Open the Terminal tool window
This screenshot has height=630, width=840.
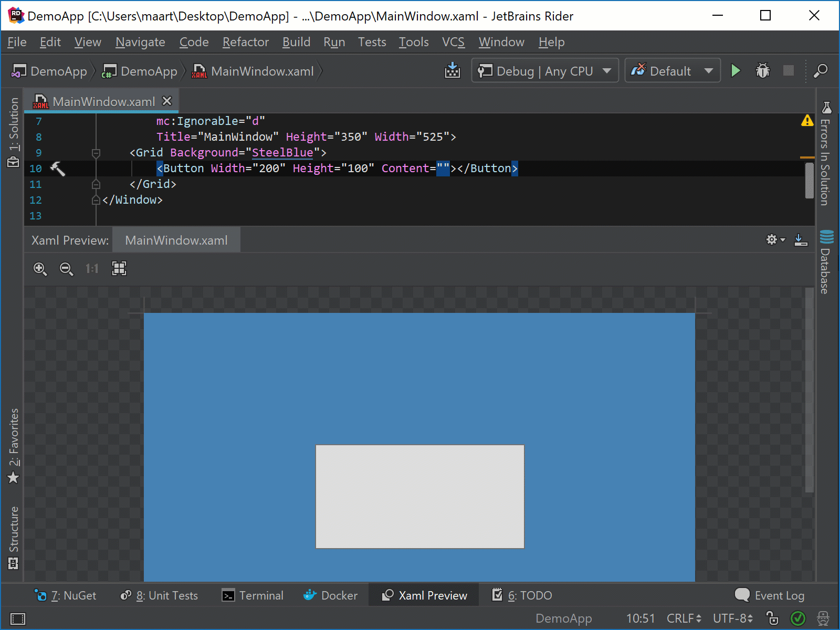click(261, 595)
